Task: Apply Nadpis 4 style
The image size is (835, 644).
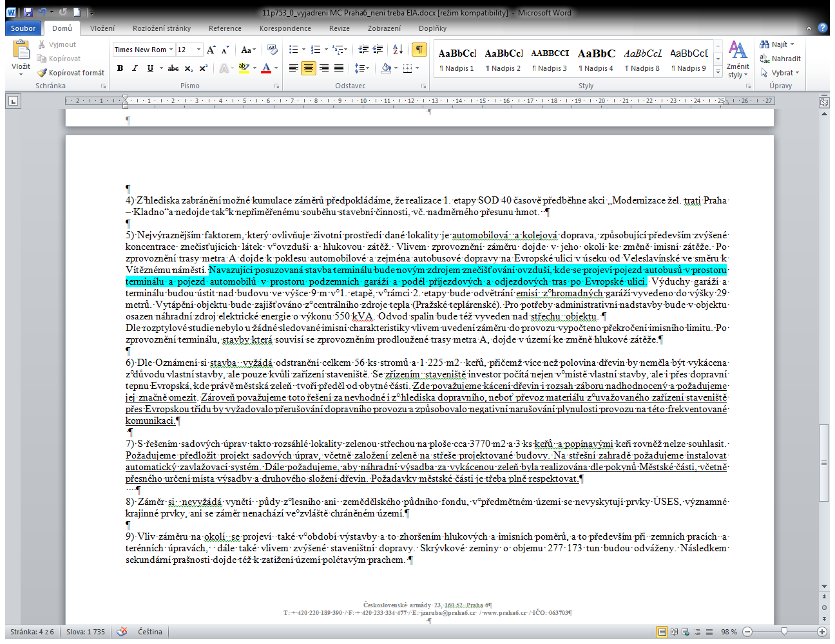Action: click(x=596, y=60)
